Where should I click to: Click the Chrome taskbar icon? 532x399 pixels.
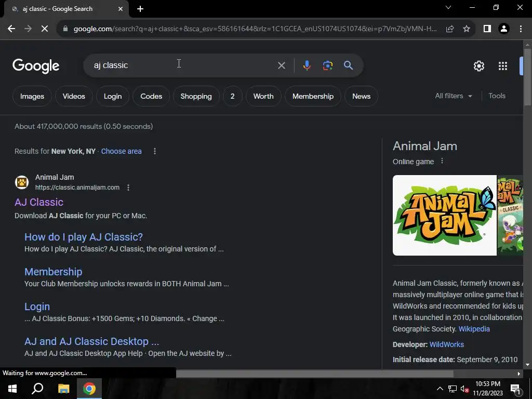[89, 389]
